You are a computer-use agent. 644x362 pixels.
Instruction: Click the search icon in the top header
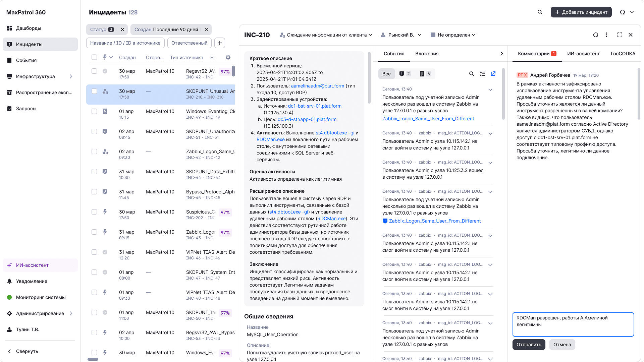[x=540, y=12]
